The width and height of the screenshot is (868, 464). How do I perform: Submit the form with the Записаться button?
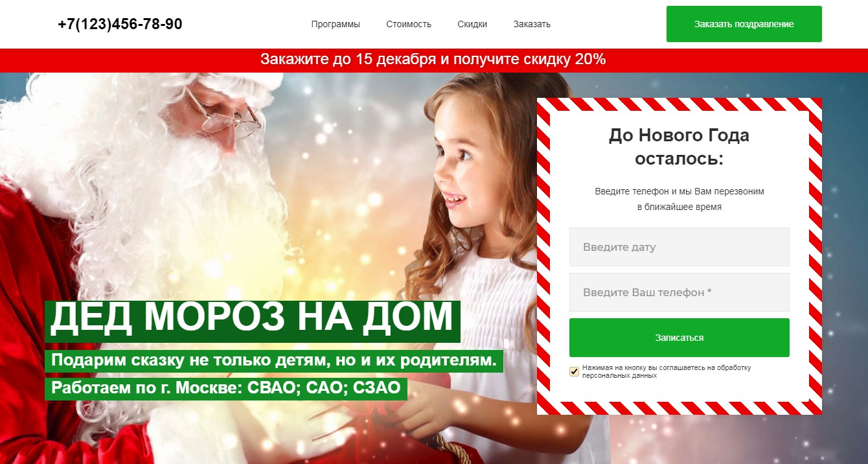tap(680, 338)
